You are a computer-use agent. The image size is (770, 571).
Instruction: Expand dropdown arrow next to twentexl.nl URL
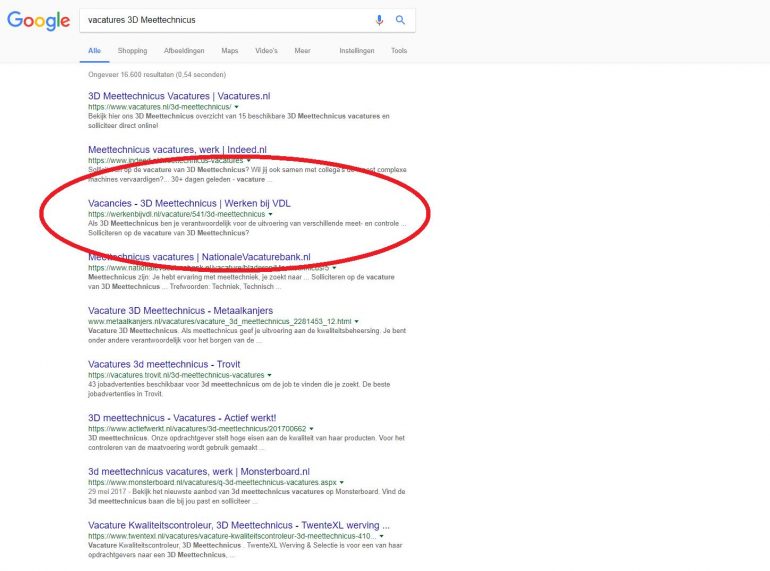382,536
